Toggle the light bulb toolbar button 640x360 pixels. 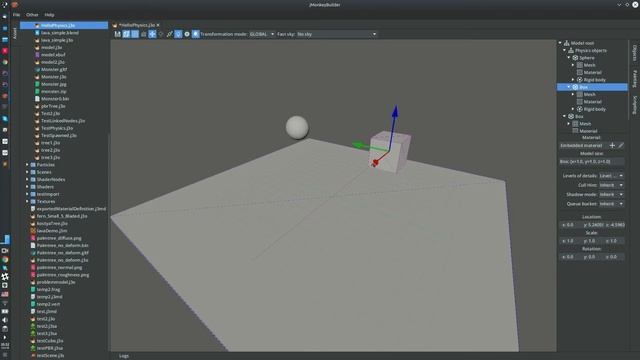pyautogui.click(x=178, y=34)
